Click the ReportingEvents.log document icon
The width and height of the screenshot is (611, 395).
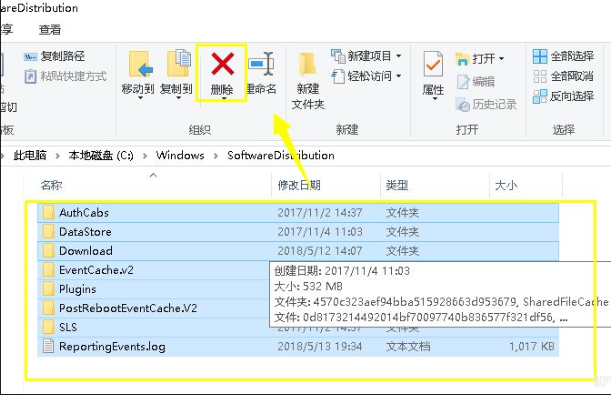(48, 346)
